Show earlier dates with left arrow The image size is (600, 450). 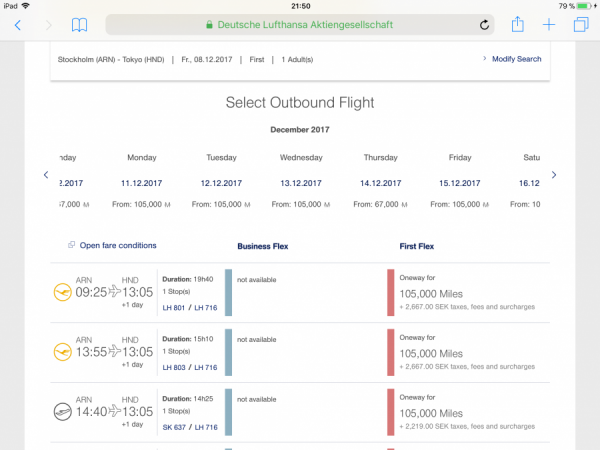click(x=46, y=175)
